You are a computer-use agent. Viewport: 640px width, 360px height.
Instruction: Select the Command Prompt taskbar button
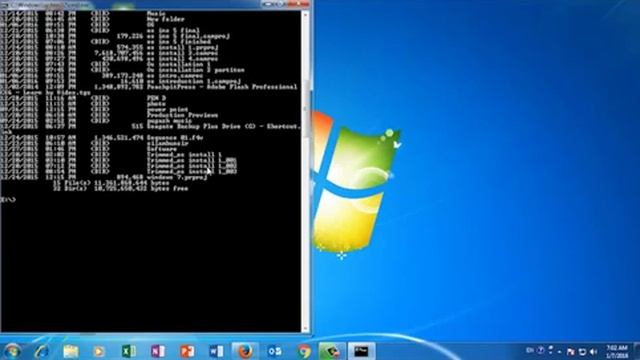[x=361, y=351]
